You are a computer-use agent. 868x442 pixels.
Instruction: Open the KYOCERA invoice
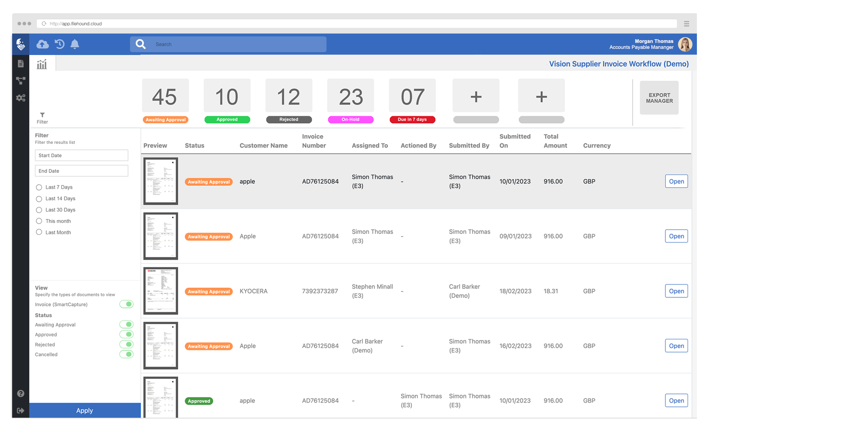676,291
